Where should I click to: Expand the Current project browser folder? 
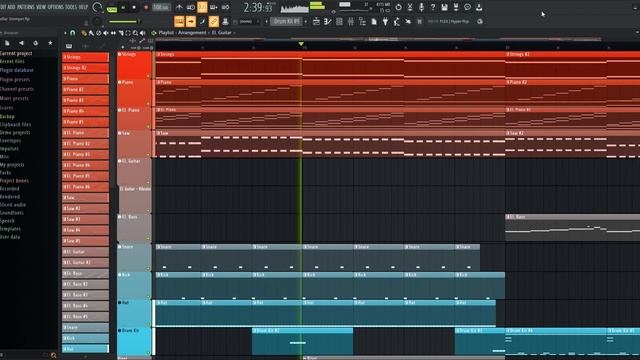coord(16,53)
